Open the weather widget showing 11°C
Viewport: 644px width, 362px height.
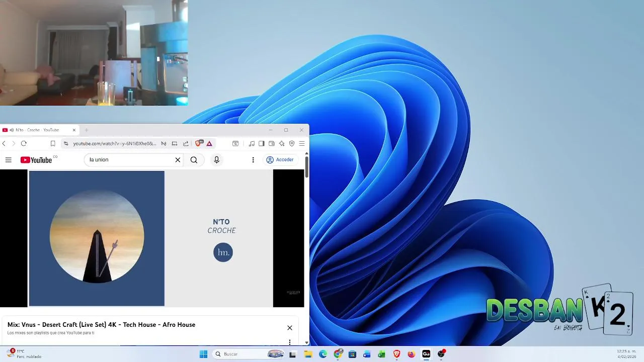tap(23, 354)
